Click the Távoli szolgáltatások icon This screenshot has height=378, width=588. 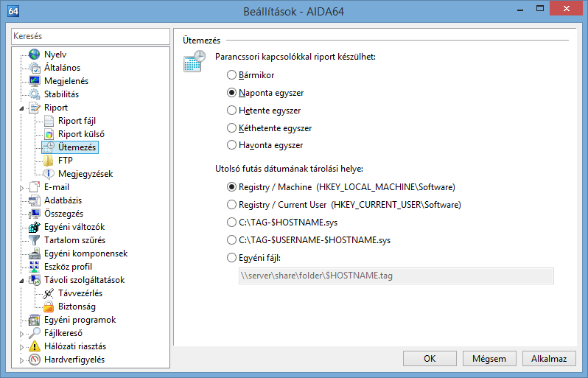click(x=35, y=280)
